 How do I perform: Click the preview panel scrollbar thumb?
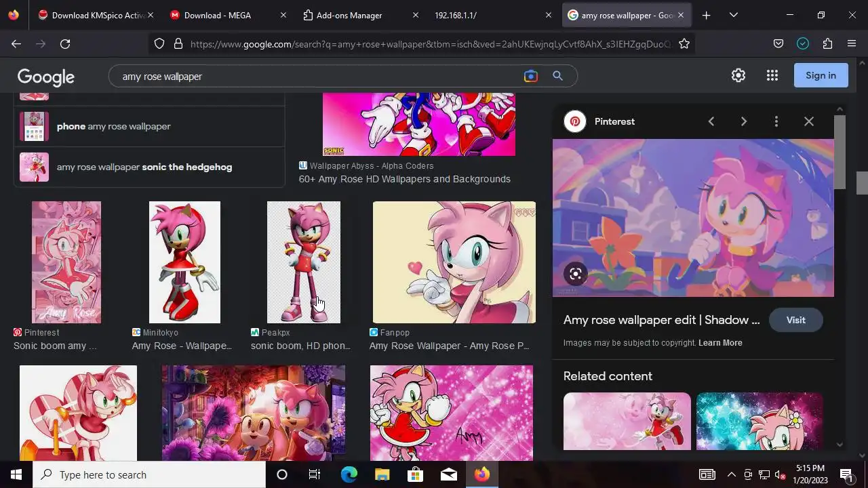click(840, 152)
